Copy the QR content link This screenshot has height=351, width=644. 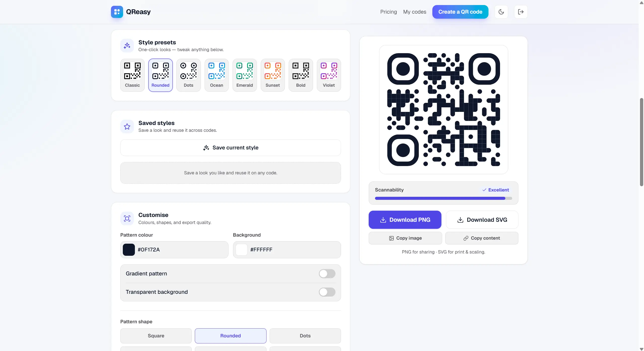click(482, 238)
